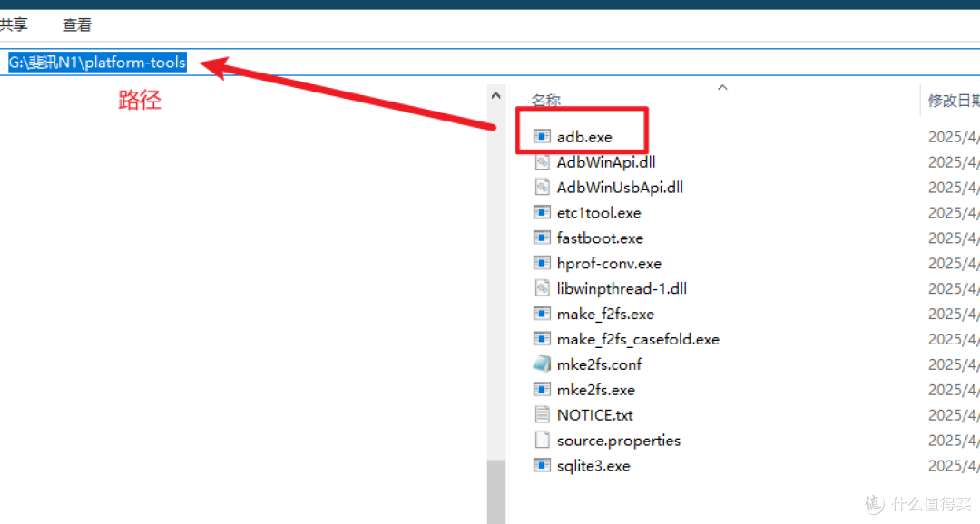Select the adb.exe file name

[x=584, y=137]
